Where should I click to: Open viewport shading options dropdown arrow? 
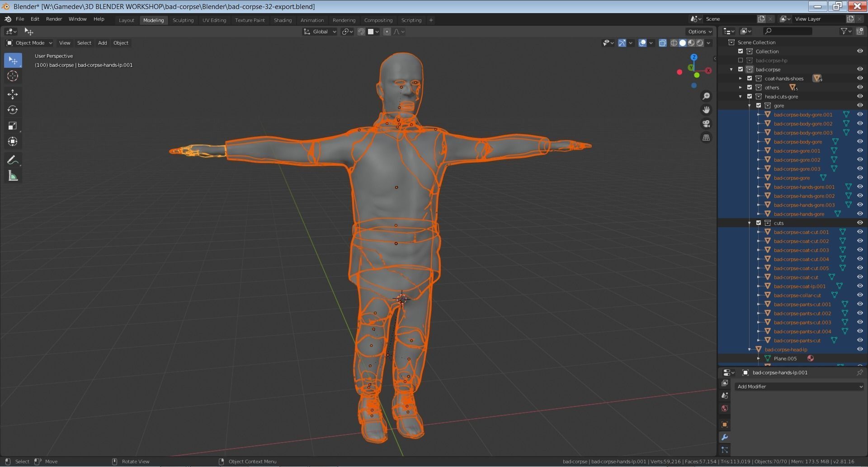point(708,43)
